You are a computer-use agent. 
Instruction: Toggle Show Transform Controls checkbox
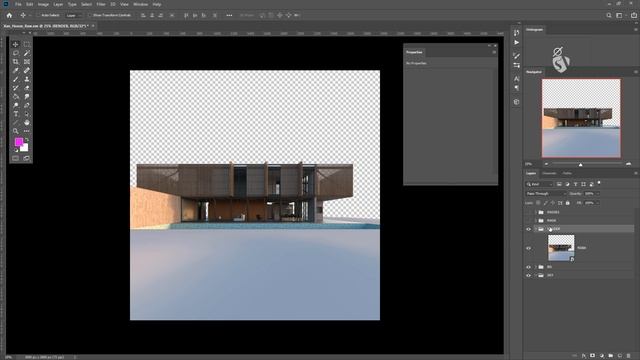(91, 16)
